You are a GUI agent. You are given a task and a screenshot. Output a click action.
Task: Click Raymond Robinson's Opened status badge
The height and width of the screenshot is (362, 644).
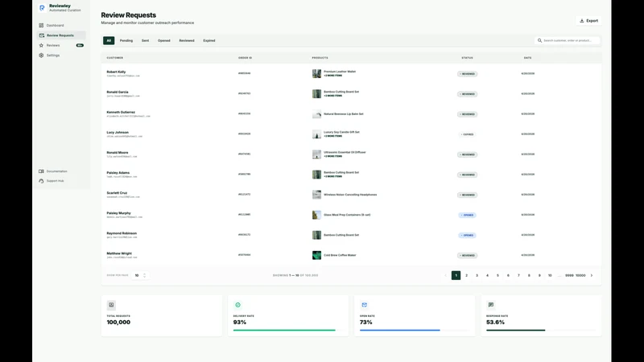(467, 235)
